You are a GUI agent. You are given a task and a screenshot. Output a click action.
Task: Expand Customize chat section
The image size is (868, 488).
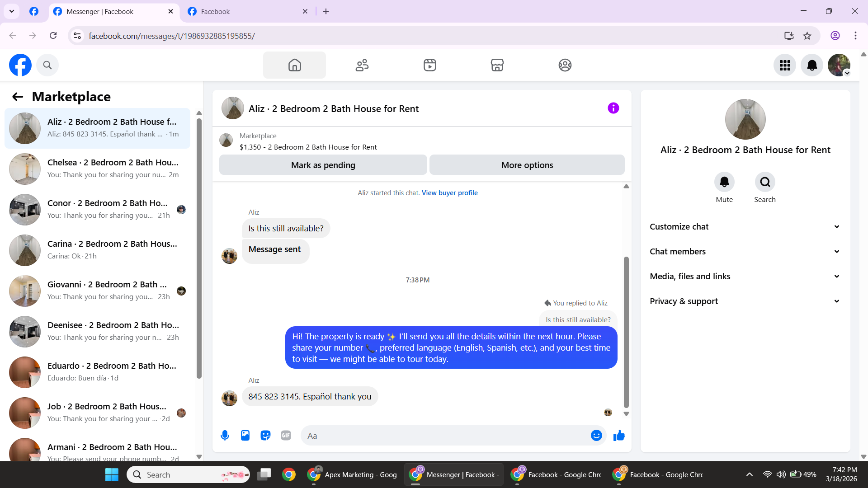click(x=745, y=227)
